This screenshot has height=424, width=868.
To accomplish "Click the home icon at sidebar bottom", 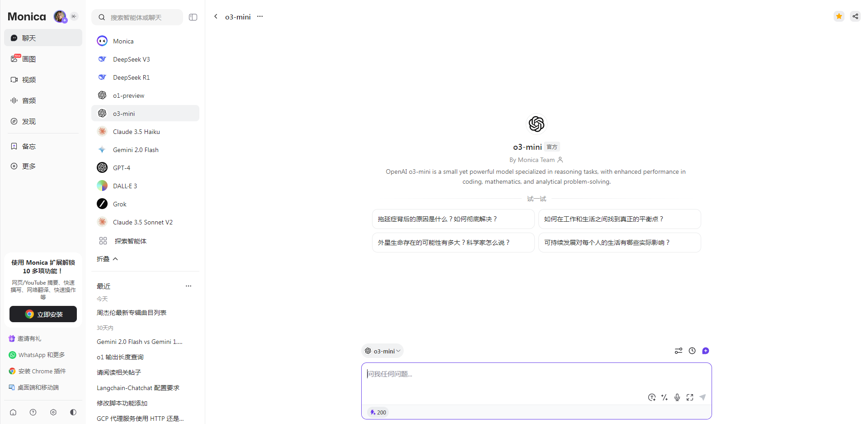I will (13, 412).
